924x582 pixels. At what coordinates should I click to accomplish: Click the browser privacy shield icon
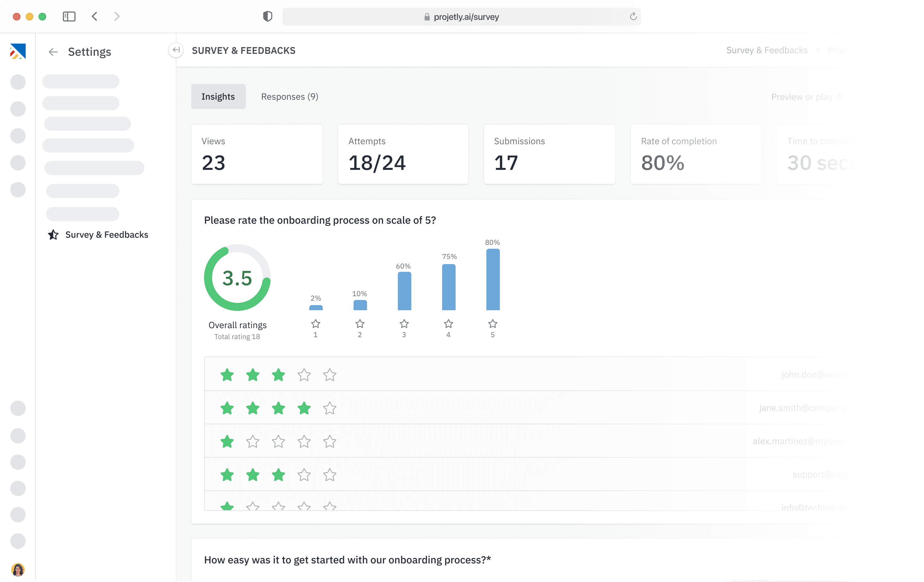tap(268, 16)
